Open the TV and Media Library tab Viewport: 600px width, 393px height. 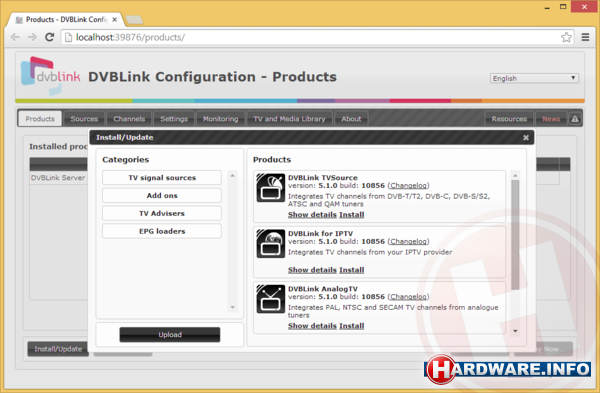point(289,119)
